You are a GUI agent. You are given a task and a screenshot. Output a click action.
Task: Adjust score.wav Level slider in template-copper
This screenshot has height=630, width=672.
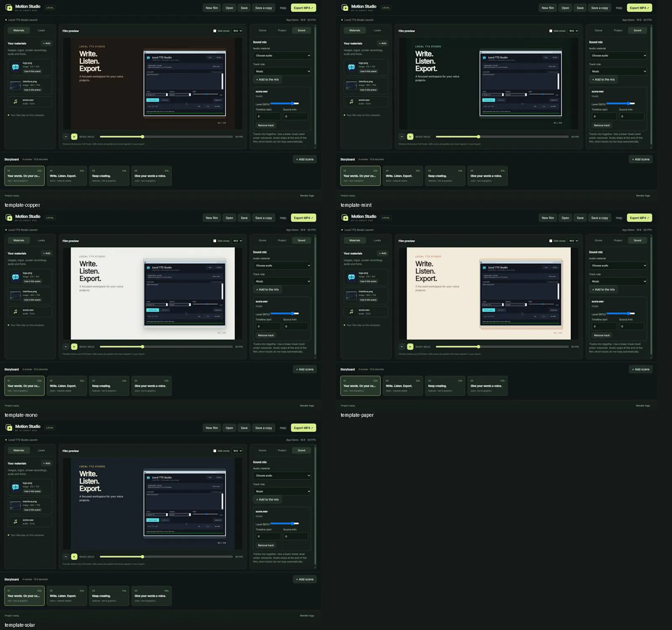pyautogui.click(x=285, y=103)
